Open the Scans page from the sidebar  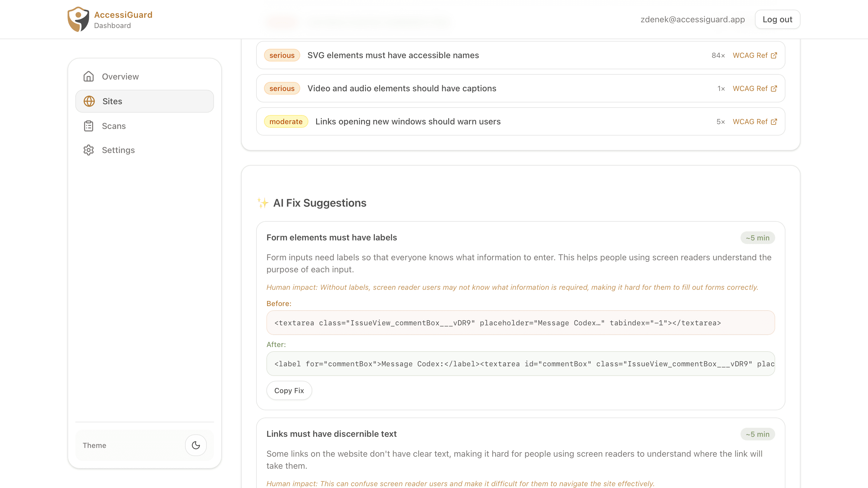coord(114,126)
